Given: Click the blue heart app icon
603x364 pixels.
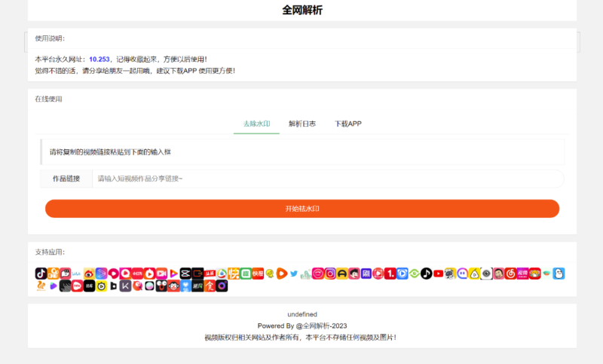Looking at the screenshot, I should [185, 286].
